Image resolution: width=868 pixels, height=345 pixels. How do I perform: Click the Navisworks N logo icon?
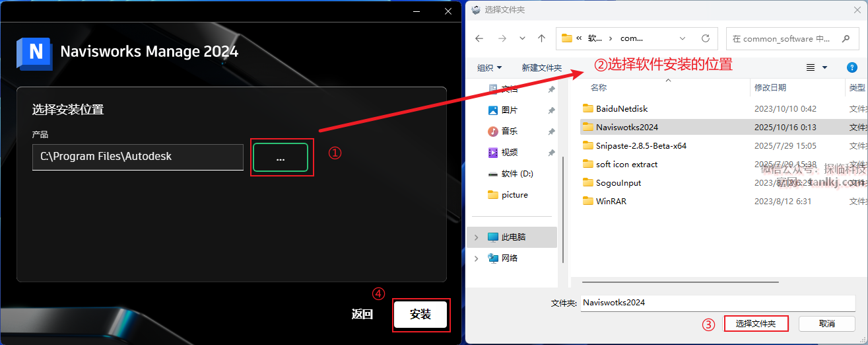pos(34,53)
